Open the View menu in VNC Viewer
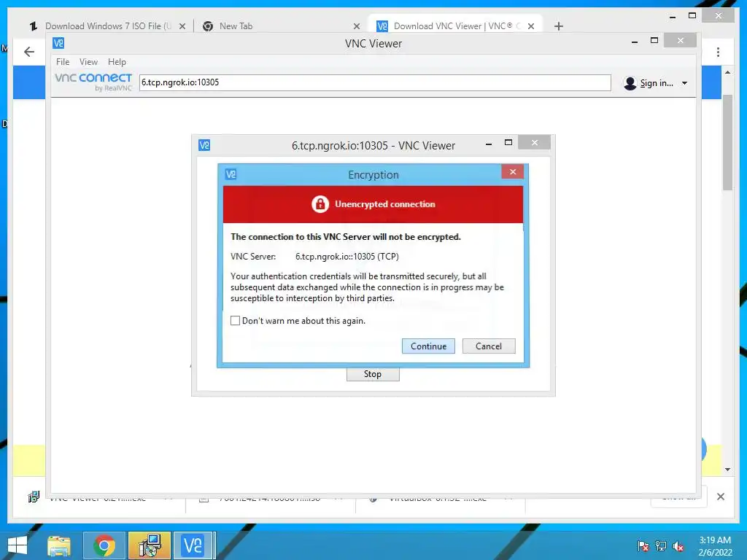Image resolution: width=747 pixels, height=560 pixels. [x=88, y=62]
